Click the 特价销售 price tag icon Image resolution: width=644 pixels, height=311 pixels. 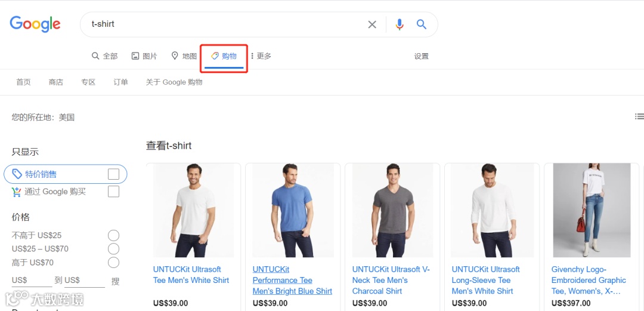pos(17,174)
